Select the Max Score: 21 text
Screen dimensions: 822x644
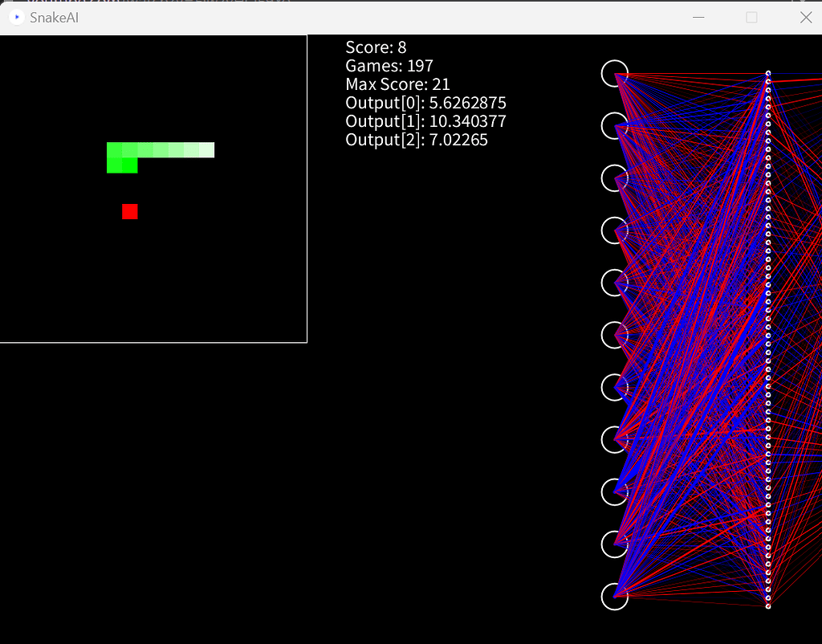pyautogui.click(x=397, y=84)
